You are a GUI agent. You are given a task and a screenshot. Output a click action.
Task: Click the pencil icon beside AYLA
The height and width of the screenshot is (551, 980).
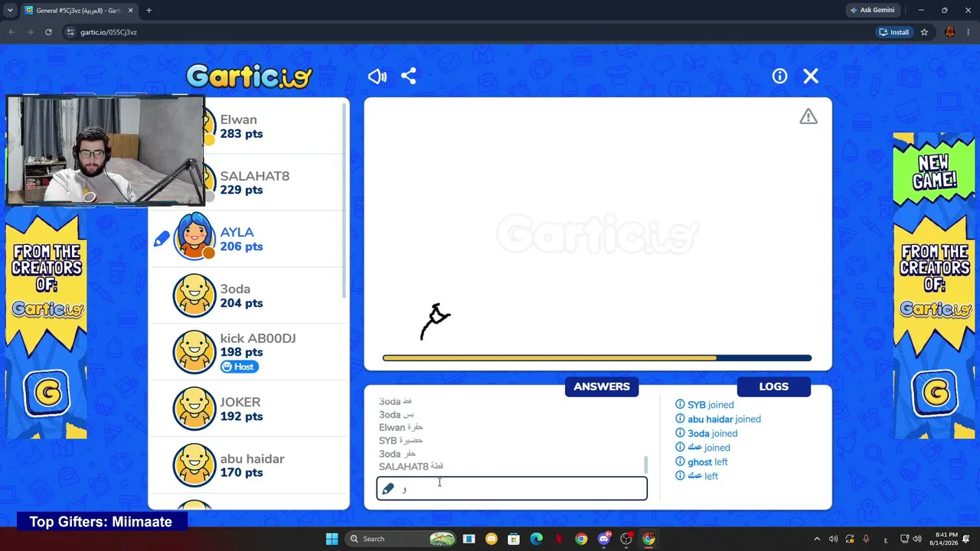(162, 240)
